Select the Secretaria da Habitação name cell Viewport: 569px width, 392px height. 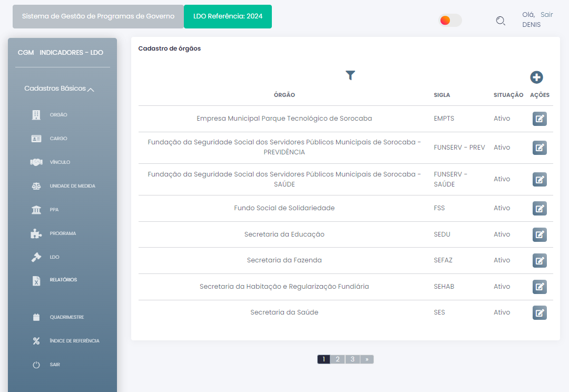[284, 287]
